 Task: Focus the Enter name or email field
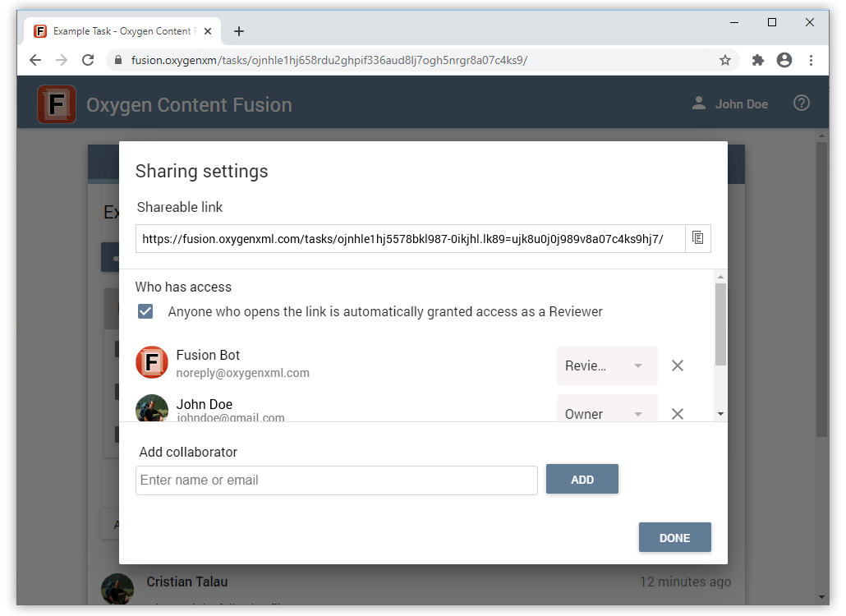coord(337,480)
